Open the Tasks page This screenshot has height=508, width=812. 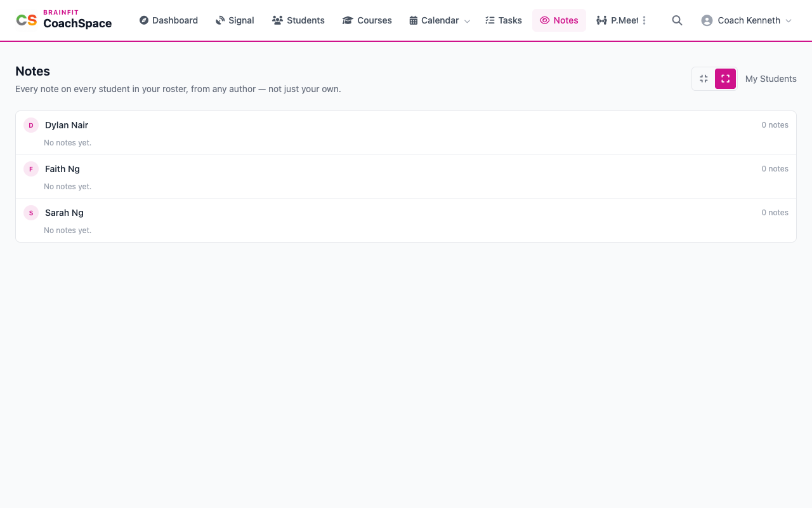[504, 20]
